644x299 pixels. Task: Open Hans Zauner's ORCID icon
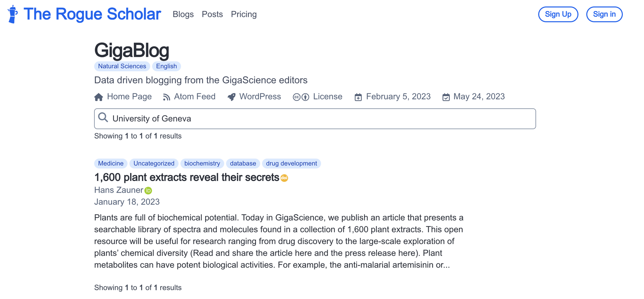148,191
